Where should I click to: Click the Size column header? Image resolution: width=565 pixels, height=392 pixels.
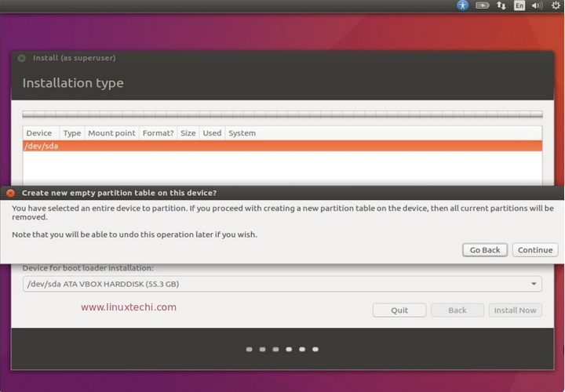(x=188, y=133)
